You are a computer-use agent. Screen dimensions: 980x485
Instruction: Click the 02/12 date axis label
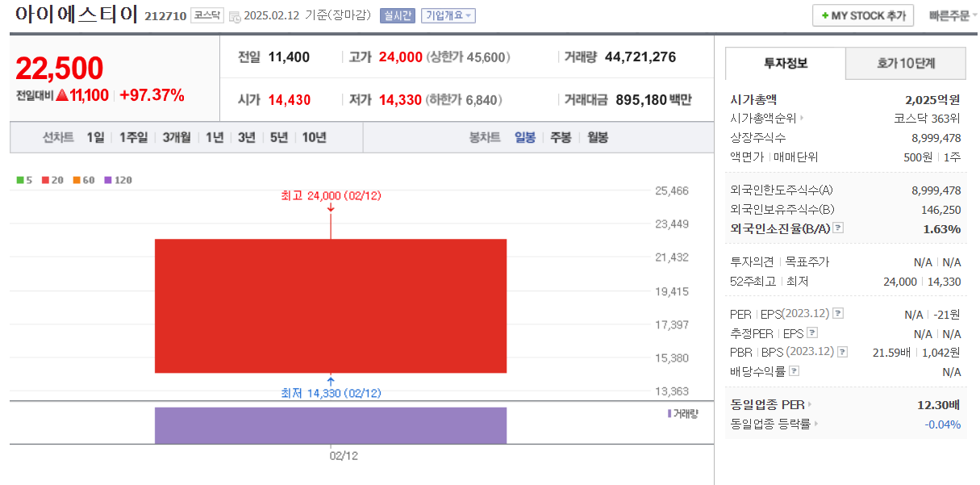click(x=343, y=456)
